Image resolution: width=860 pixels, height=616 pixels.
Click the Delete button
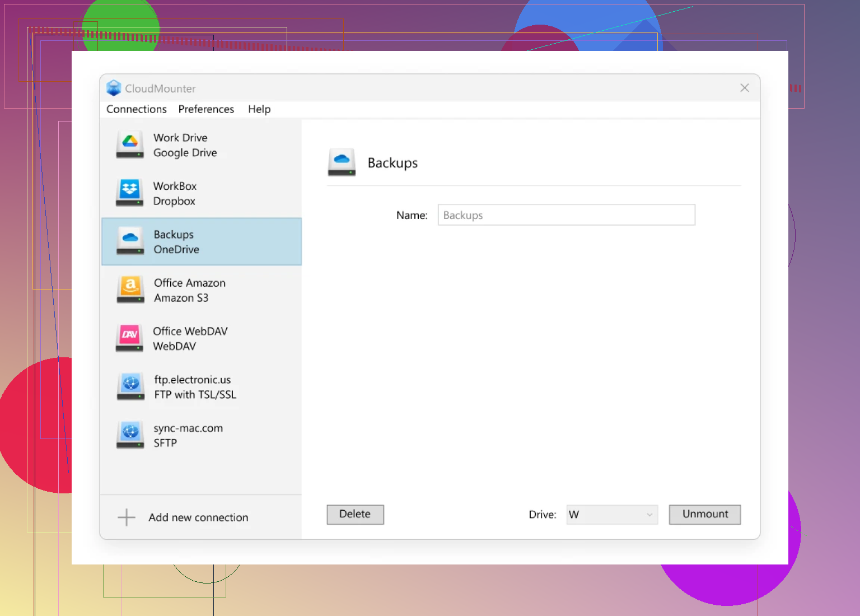pos(355,515)
